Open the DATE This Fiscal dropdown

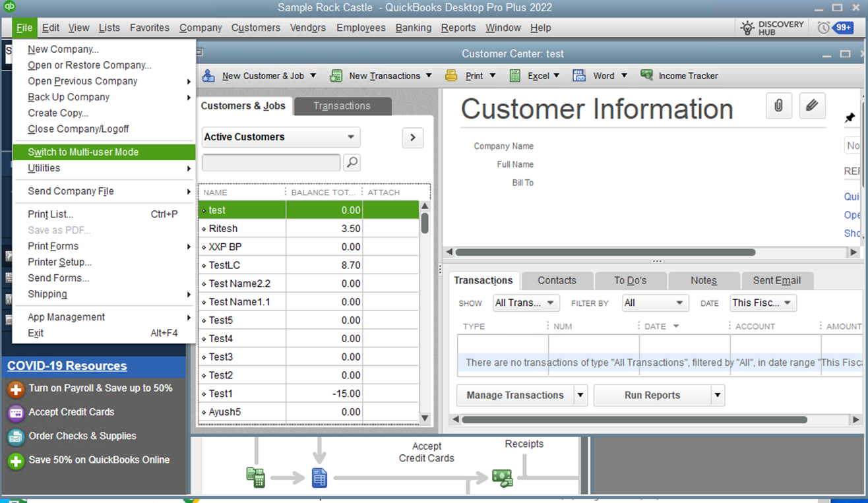pos(763,303)
